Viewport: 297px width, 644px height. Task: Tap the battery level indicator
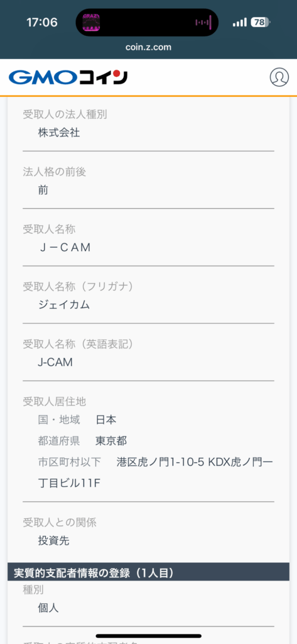[261, 22]
